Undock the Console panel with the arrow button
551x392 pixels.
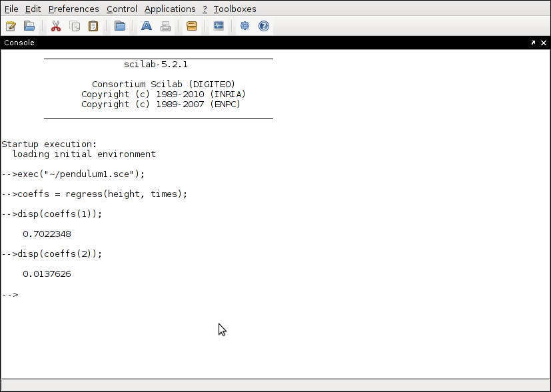click(533, 43)
